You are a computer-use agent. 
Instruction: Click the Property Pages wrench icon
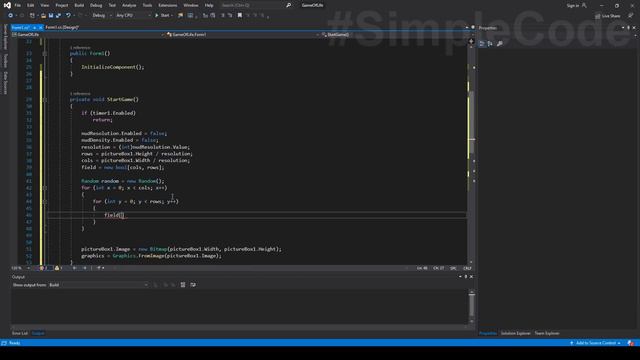(x=500, y=43)
